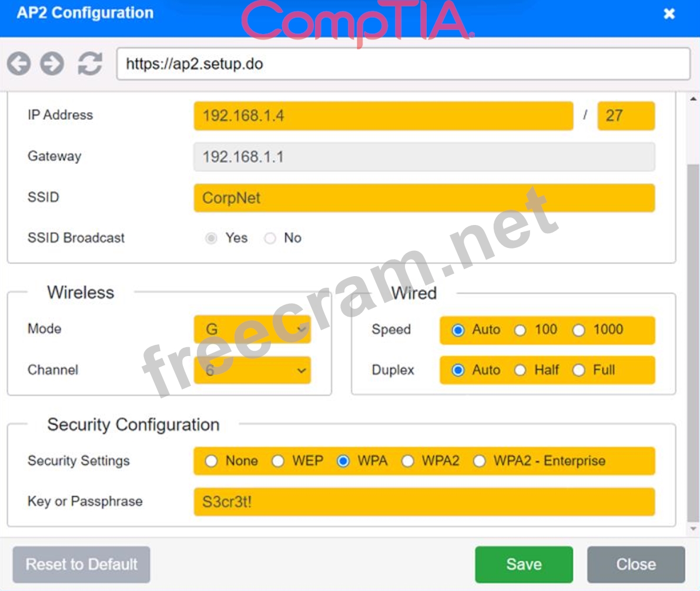Click the Key or Passphrase field
The width and height of the screenshot is (700, 591).
coord(424,502)
